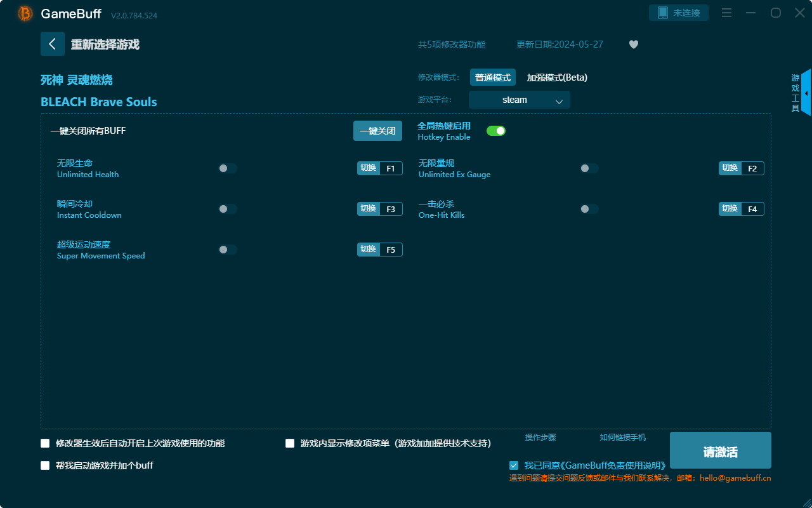
Task: Open the hamburger menu in title bar
Action: click(x=727, y=13)
